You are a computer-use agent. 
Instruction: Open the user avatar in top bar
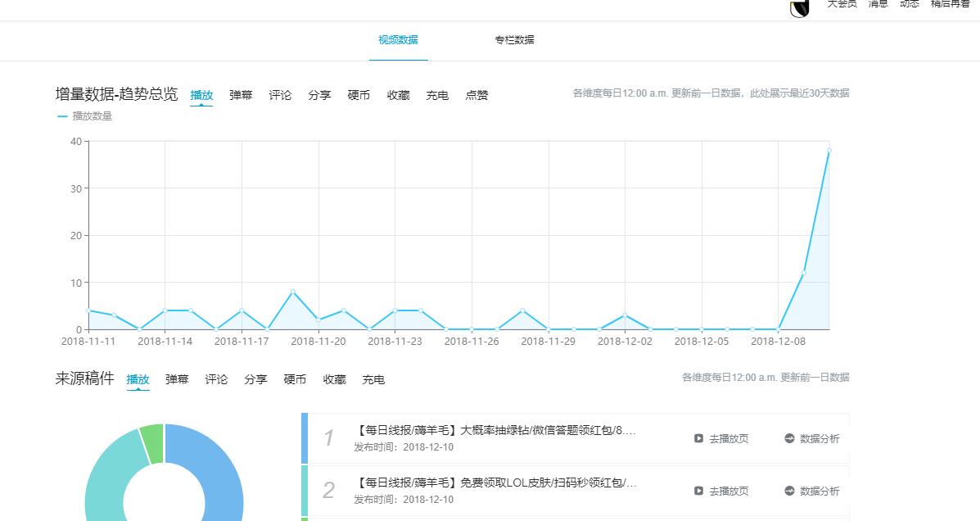click(x=799, y=7)
